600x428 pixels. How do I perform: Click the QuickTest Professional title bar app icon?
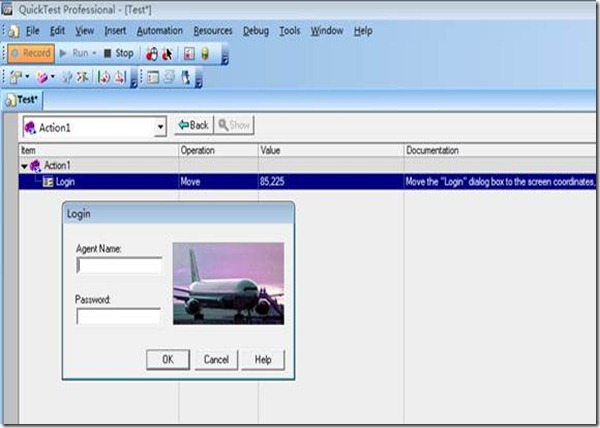(7, 9)
